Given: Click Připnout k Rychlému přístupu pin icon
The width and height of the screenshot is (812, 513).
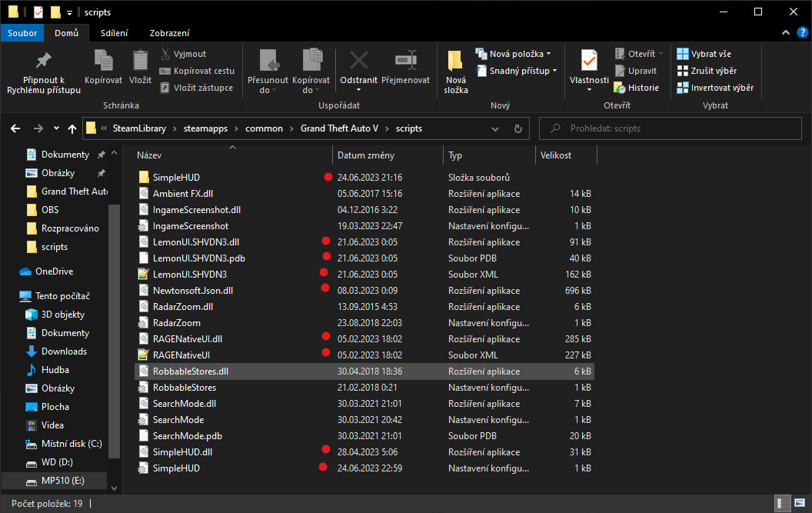Looking at the screenshot, I should pyautogui.click(x=44, y=62).
